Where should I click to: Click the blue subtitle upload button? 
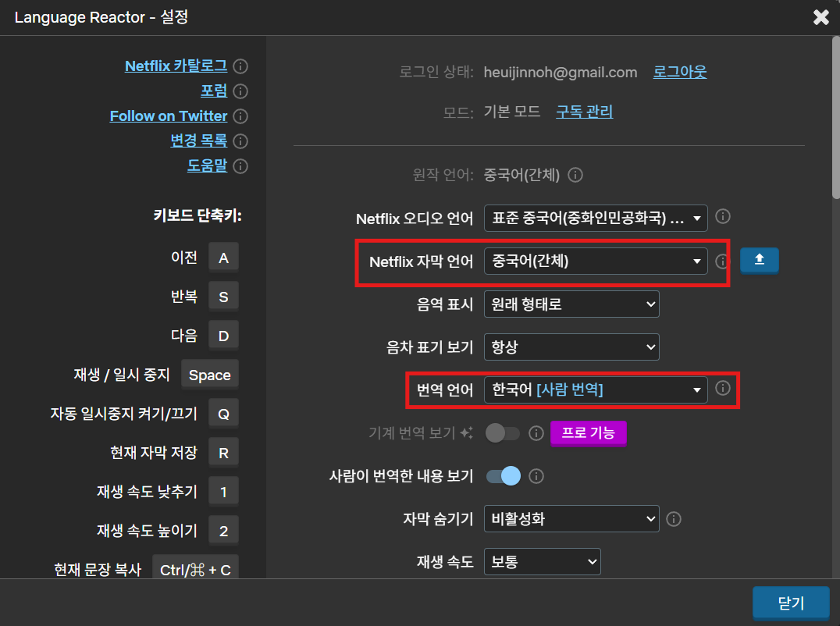759,260
